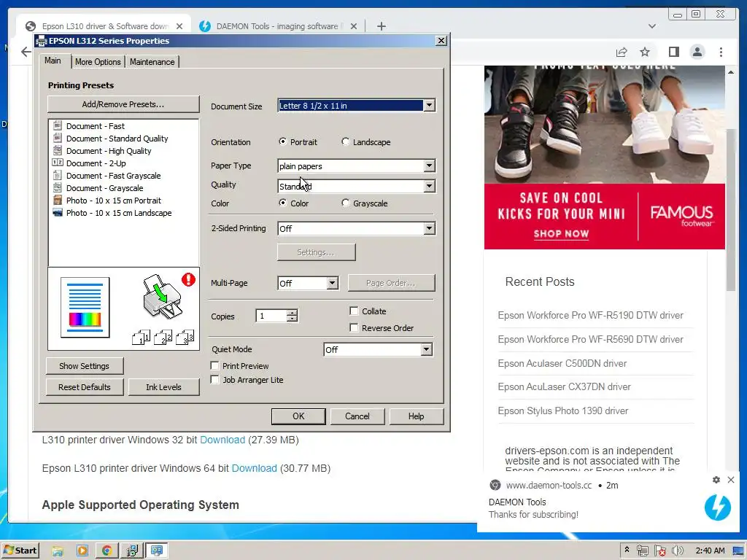This screenshot has width=747, height=560.
Task: Click the document color preview thumbnail
Action: coord(85,307)
